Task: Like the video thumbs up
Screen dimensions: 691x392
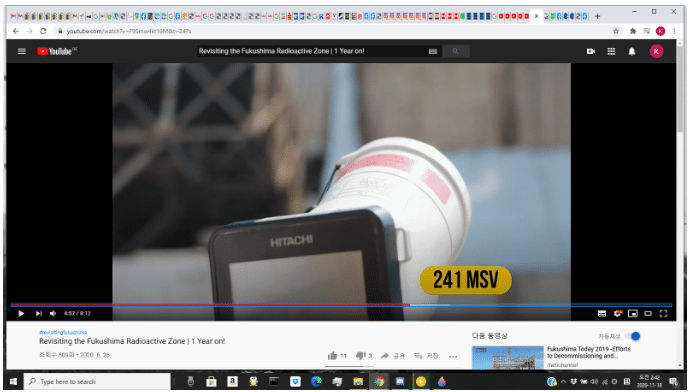Action: pyautogui.click(x=337, y=355)
